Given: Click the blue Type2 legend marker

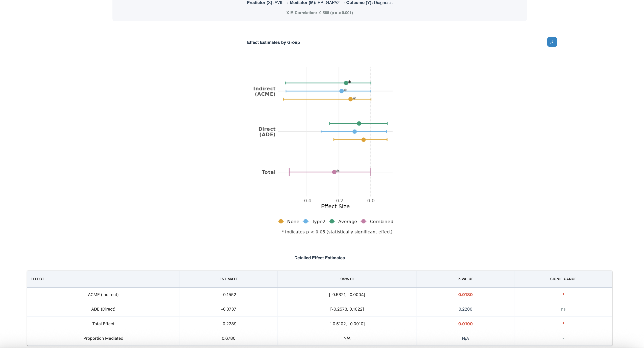Looking at the screenshot, I should point(305,221).
